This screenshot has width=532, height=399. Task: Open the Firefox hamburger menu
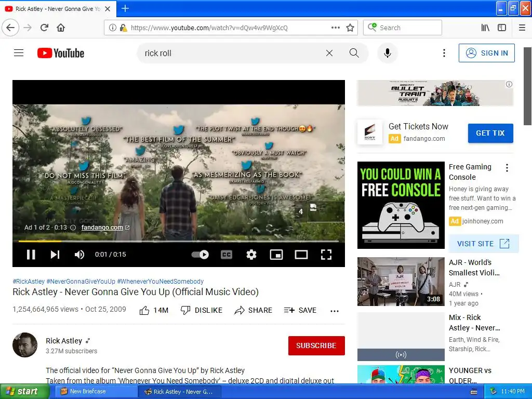click(522, 28)
